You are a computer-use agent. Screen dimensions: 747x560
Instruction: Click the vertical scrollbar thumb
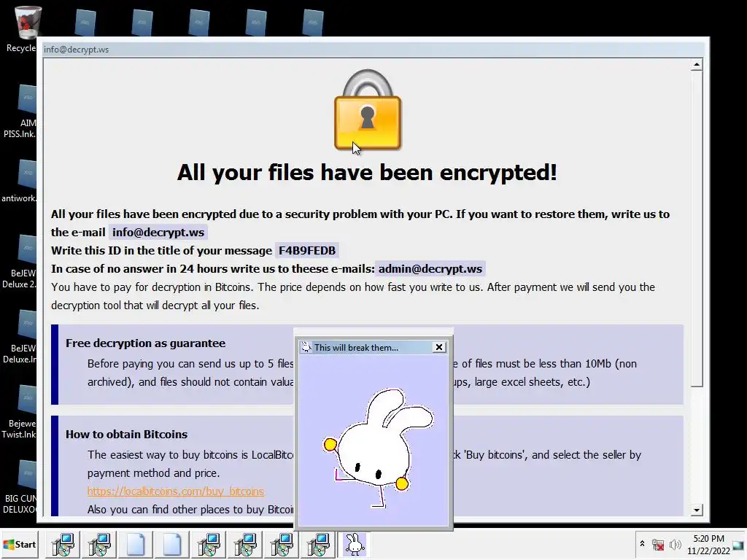pos(697,229)
